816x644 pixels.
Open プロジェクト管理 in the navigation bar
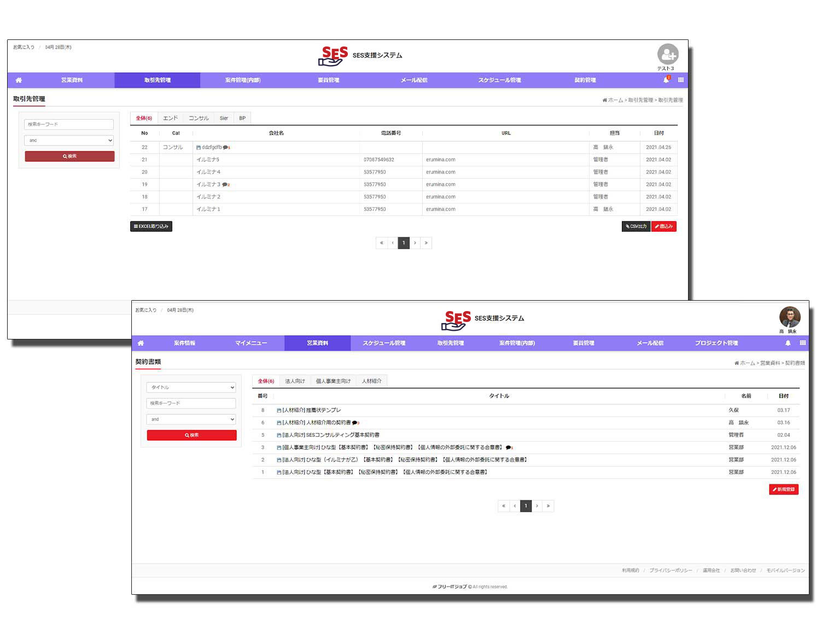[716, 343]
